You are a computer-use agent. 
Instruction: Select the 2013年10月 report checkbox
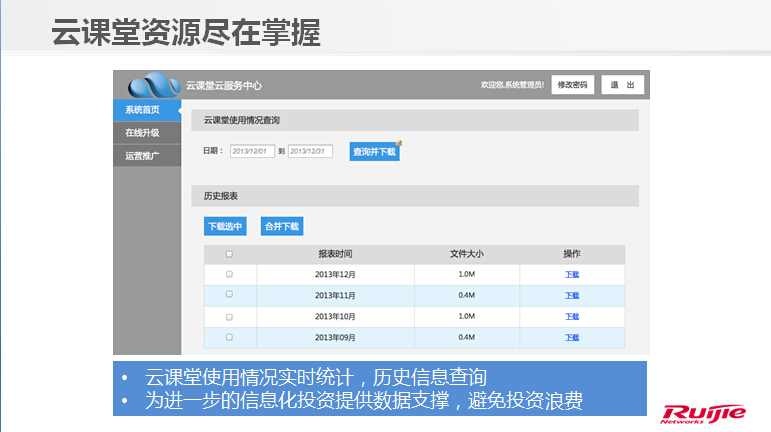(x=229, y=316)
